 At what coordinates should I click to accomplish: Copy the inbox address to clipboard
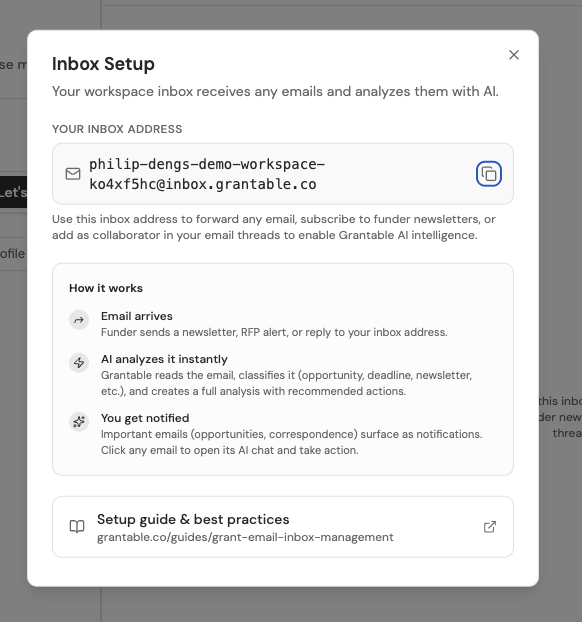[489, 174]
